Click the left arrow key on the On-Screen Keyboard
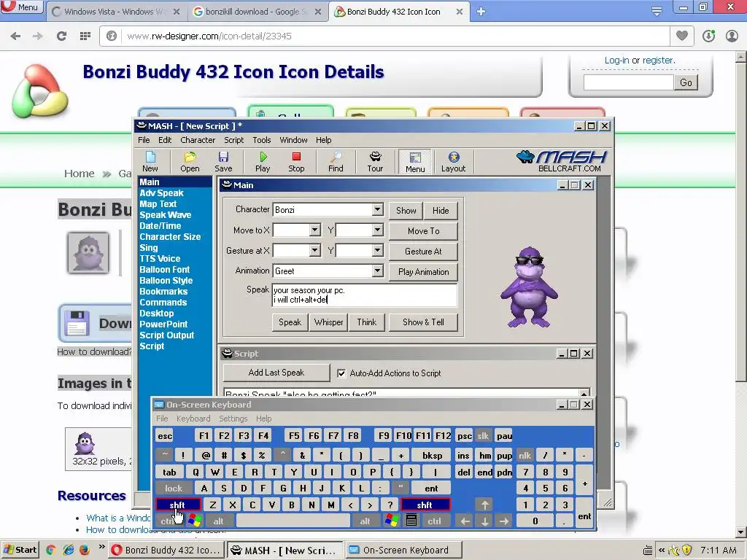Image resolution: width=747 pixels, height=560 pixels. (x=465, y=521)
